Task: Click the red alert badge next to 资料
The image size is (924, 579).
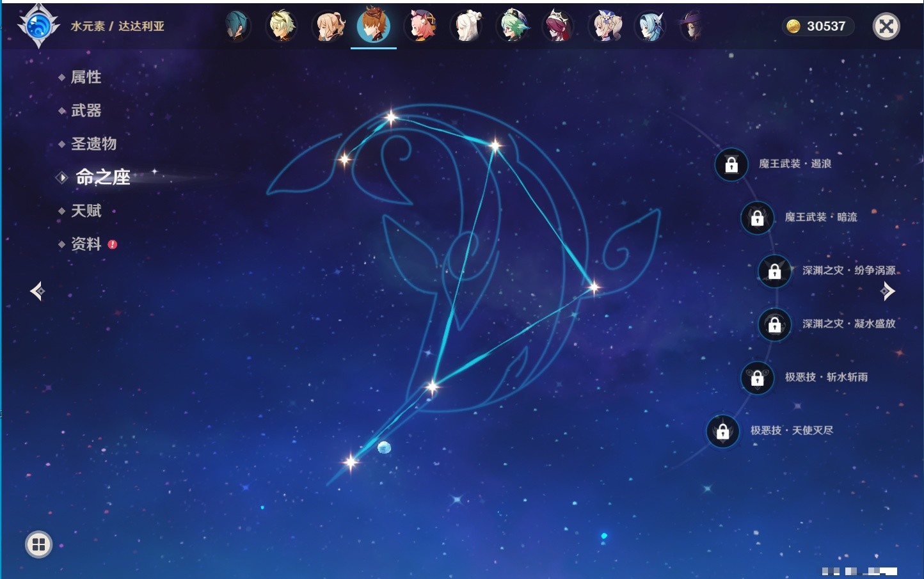Action: click(x=113, y=244)
